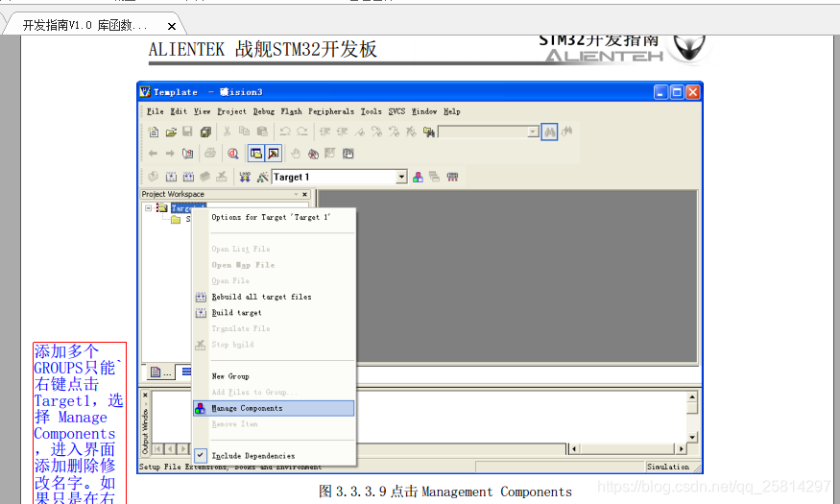Click the Find in Files icon
The width and height of the screenshot is (840, 504).
coord(428,132)
